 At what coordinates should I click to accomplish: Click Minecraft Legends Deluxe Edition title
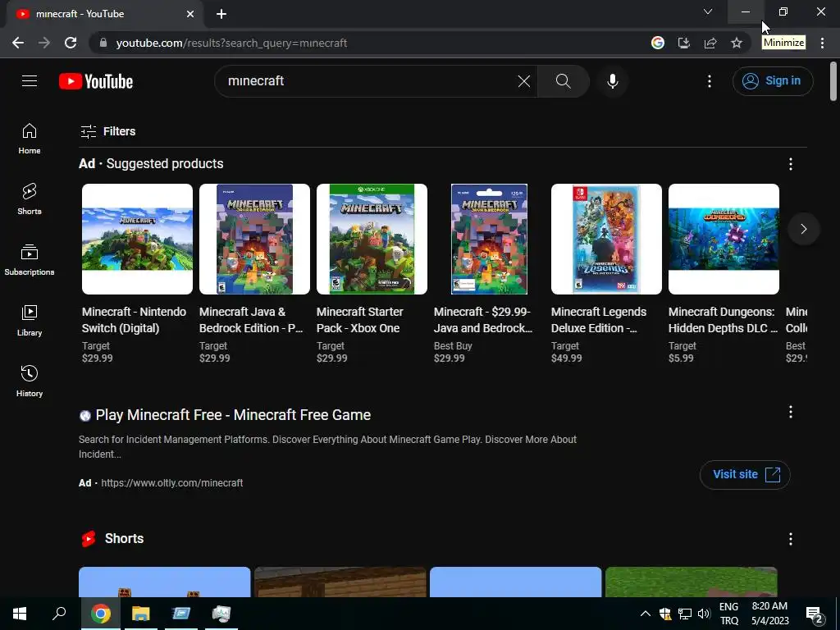click(x=599, y=320)
